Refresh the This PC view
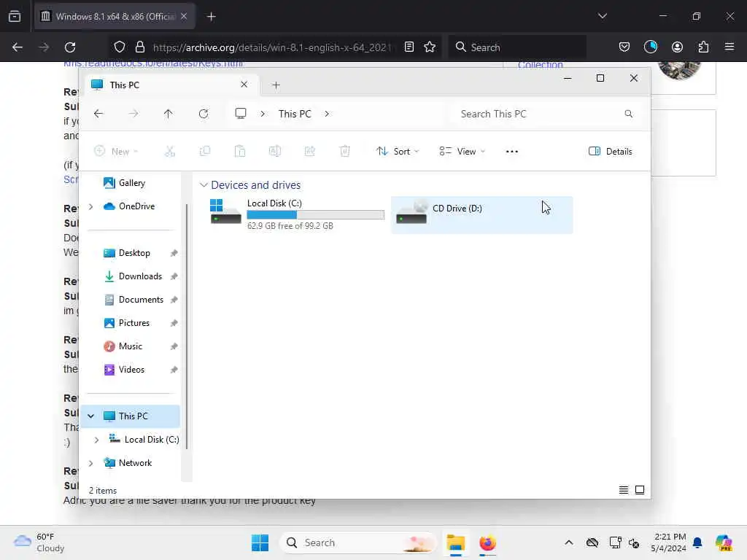747x560 pixels. pyautogui.click(x=204, y=114)
